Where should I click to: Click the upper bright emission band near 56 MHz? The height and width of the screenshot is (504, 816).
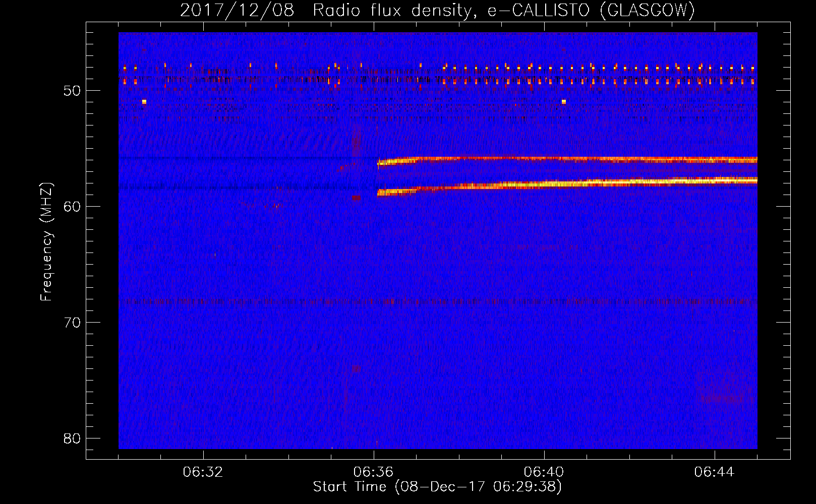click(x=567, y=160)
